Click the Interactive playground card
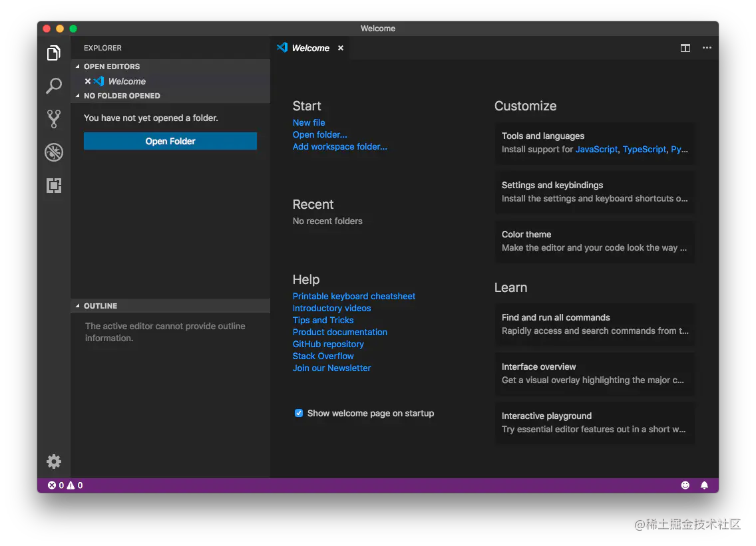Image resolution: width=756 pixels, height=546 pixels. click(x=594, y=422)
